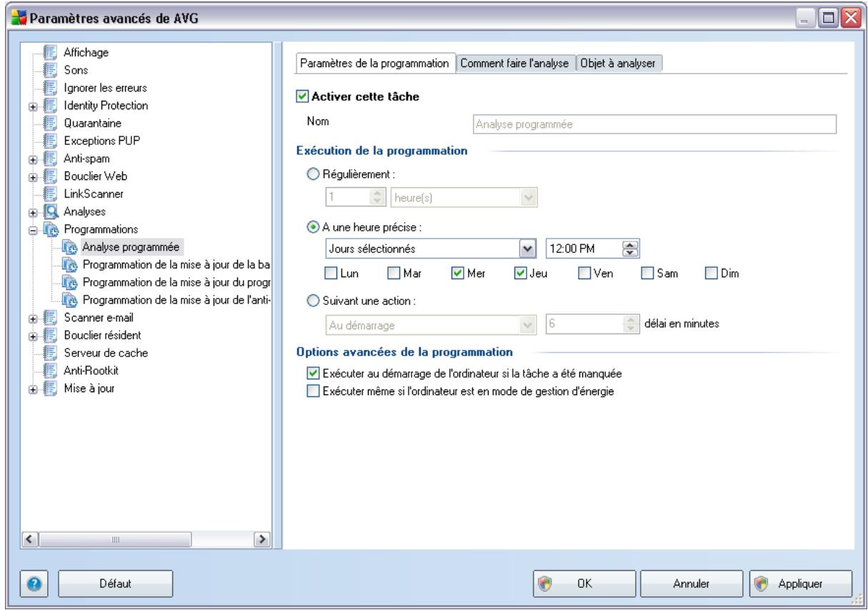Image resolution: width=868 pixels, height=610 pixels.
Task: Click icon of Programmation de la mise à jour de la ba
Action: (70, 264)
